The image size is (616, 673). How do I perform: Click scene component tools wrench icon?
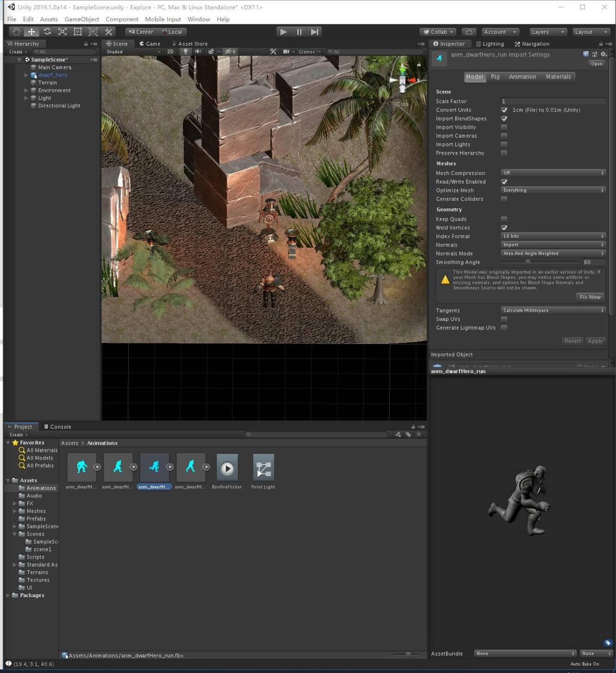coord(273,51)
